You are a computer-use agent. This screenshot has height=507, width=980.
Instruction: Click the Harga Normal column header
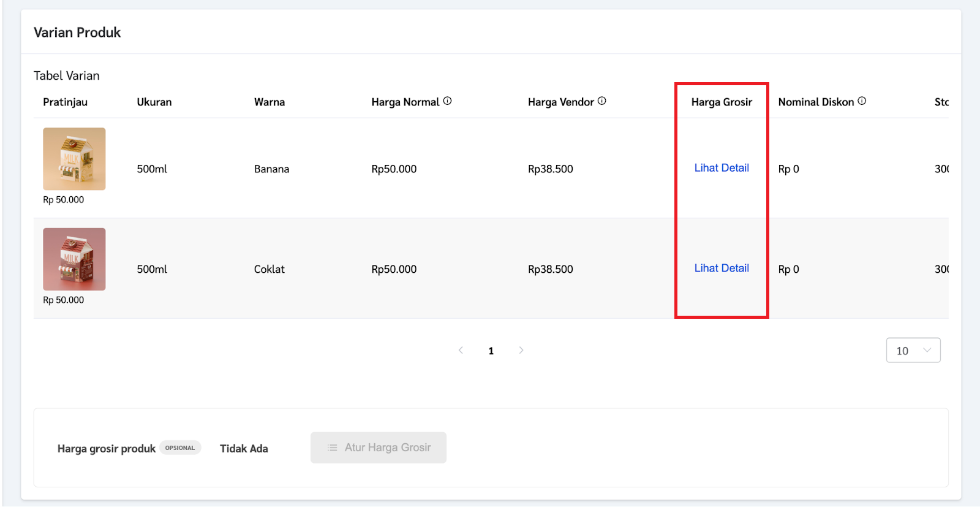pos(405,102)
